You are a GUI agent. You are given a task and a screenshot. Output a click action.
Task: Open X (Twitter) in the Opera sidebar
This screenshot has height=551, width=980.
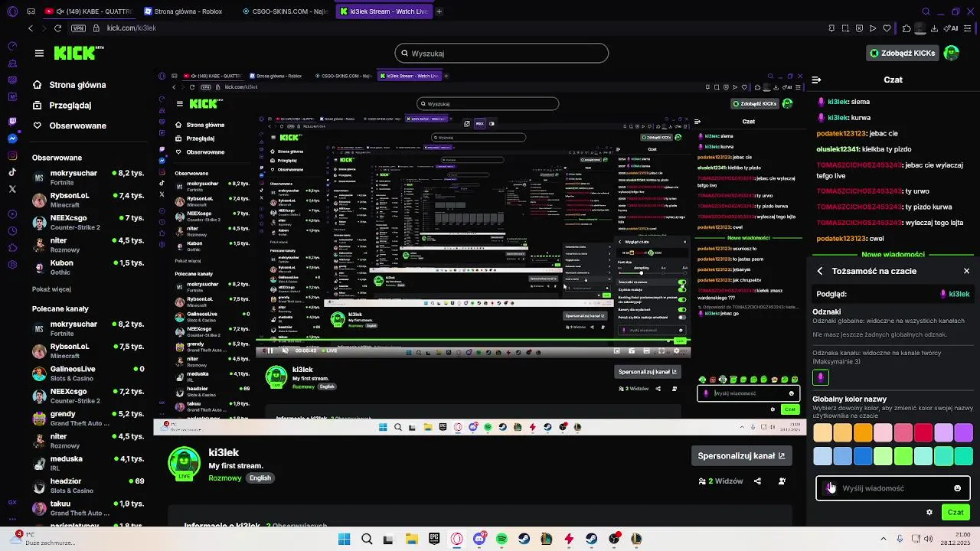tap(12, 189)
